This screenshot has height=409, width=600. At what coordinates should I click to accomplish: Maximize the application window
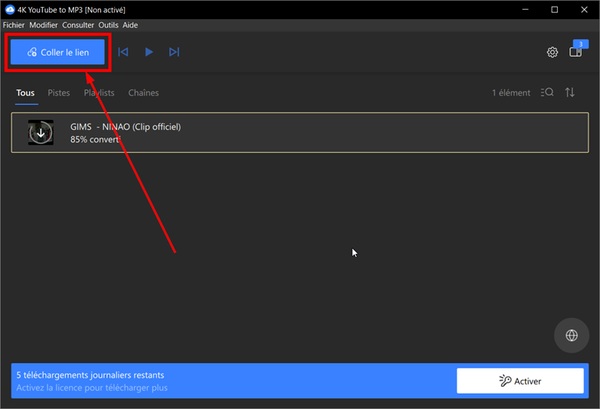pyautogui.click(x=554, y=10)
